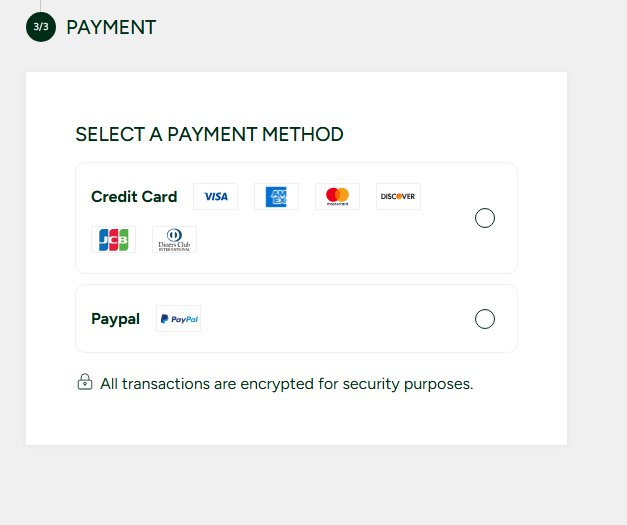627x525 pixels.
Task: Click the Paypal label text
Action: [x=115, y=319]
